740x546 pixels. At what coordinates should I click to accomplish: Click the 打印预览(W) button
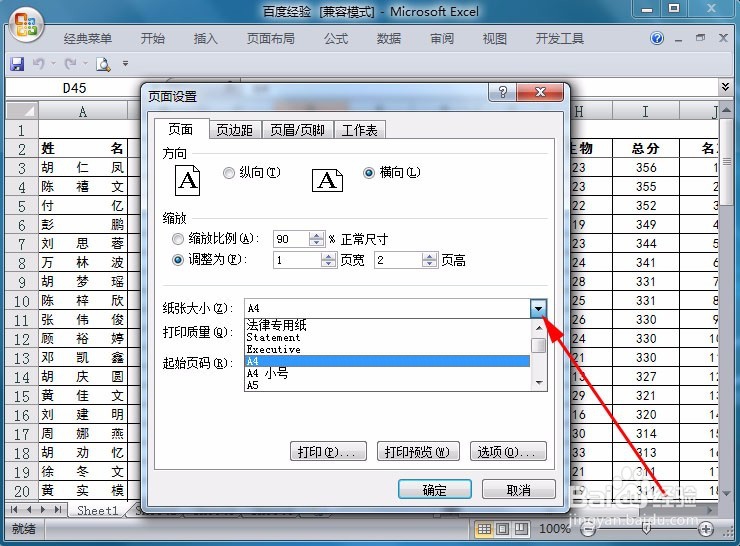pyautogui.click(x=418, y=452)
